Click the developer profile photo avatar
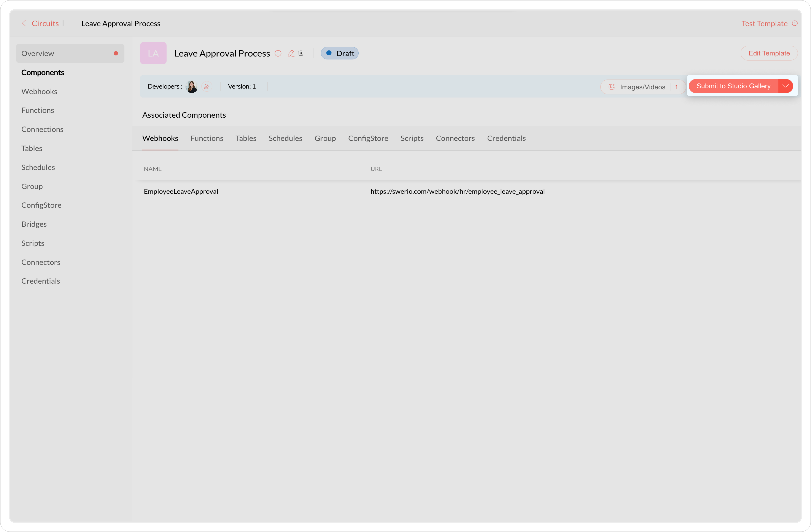 [192, 86]
